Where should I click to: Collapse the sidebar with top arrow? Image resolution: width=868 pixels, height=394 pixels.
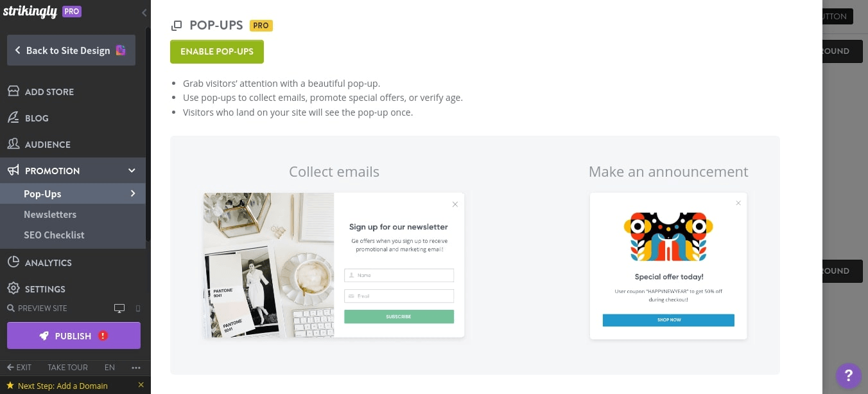144,12
